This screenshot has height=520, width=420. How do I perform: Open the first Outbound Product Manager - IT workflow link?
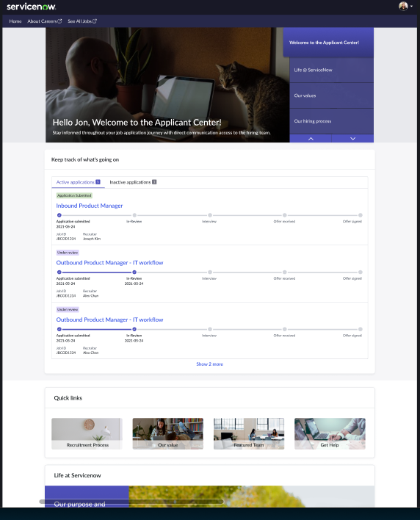[109, 263]
